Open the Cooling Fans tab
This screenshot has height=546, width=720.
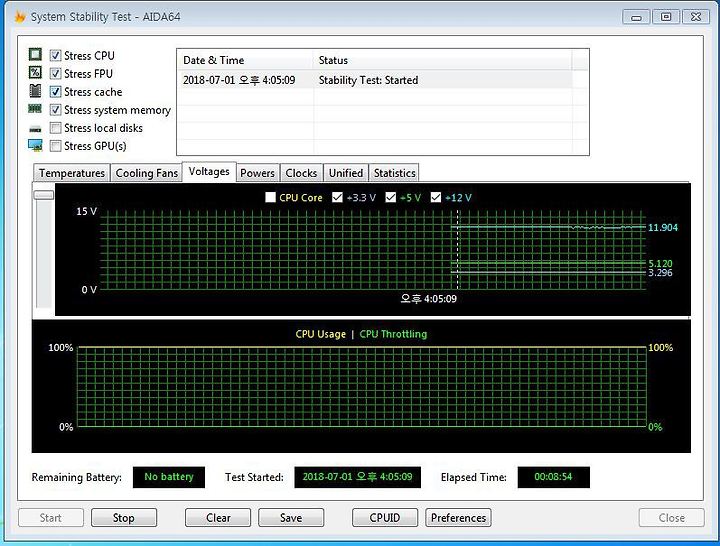click(146, 173)
